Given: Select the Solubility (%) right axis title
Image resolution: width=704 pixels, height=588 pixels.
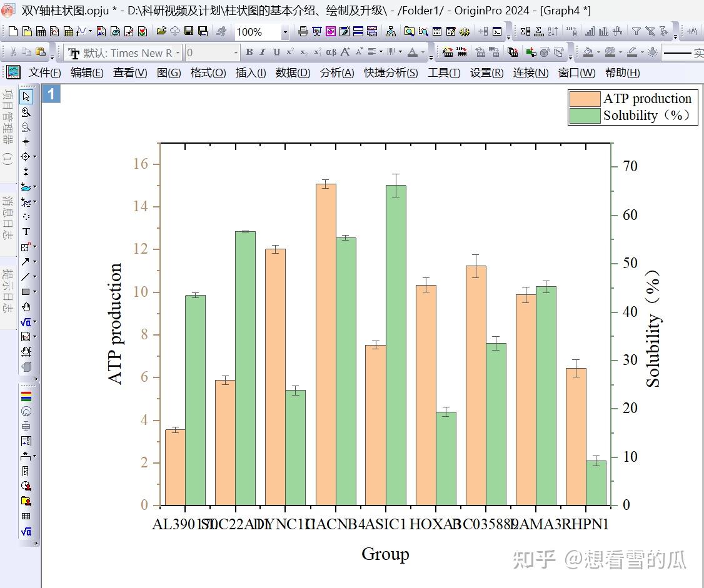Looking at the screenshot, I should pos(653,329).
